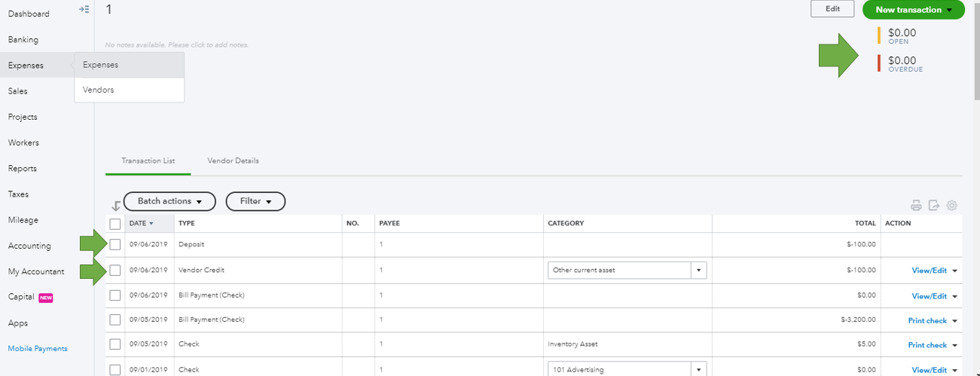Open the Filter dropdown
The image size is (980, 376).
tap(255, 201)
